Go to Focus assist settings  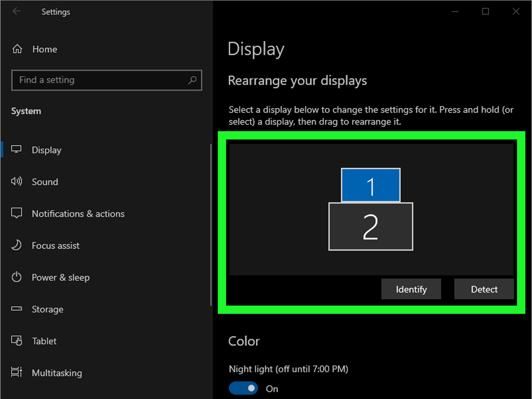tap(56, 246)
